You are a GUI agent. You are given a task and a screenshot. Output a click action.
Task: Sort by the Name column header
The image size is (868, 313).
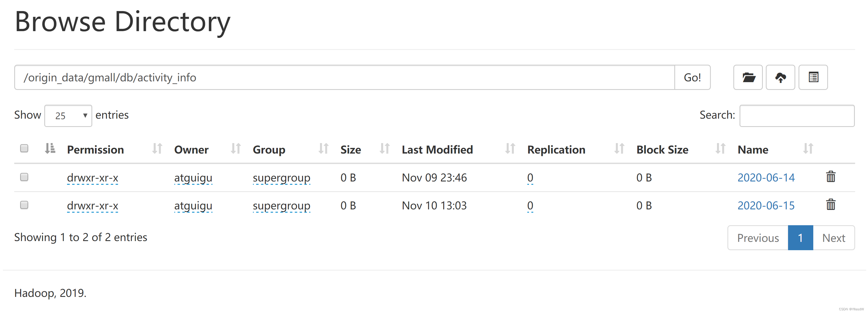click(x=753, y=150)
